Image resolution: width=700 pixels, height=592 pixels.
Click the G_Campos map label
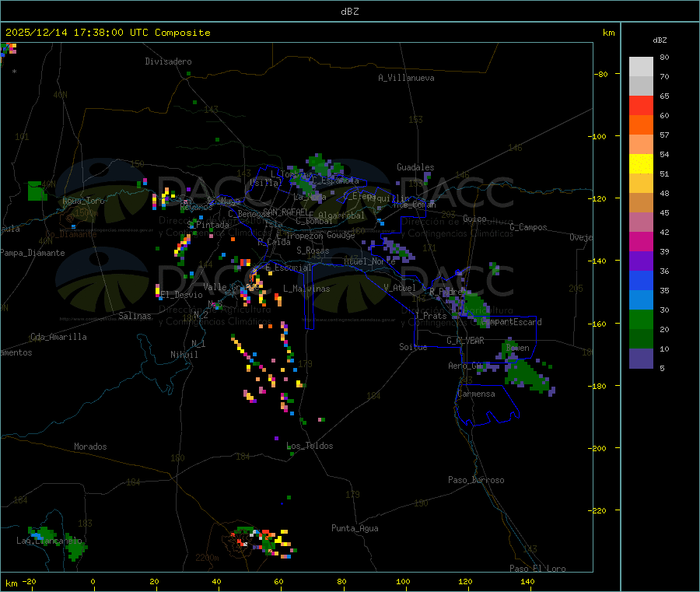[x=528, y=227]
